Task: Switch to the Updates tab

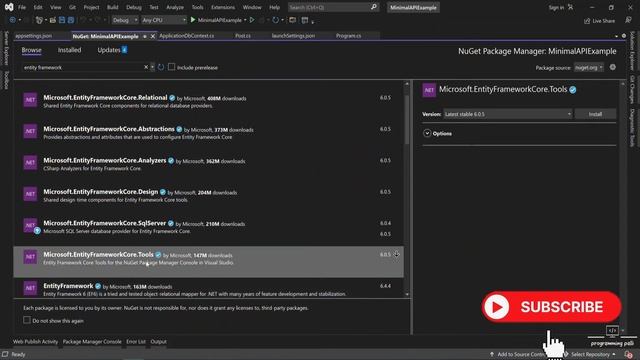Action: [x=112, y=50]
